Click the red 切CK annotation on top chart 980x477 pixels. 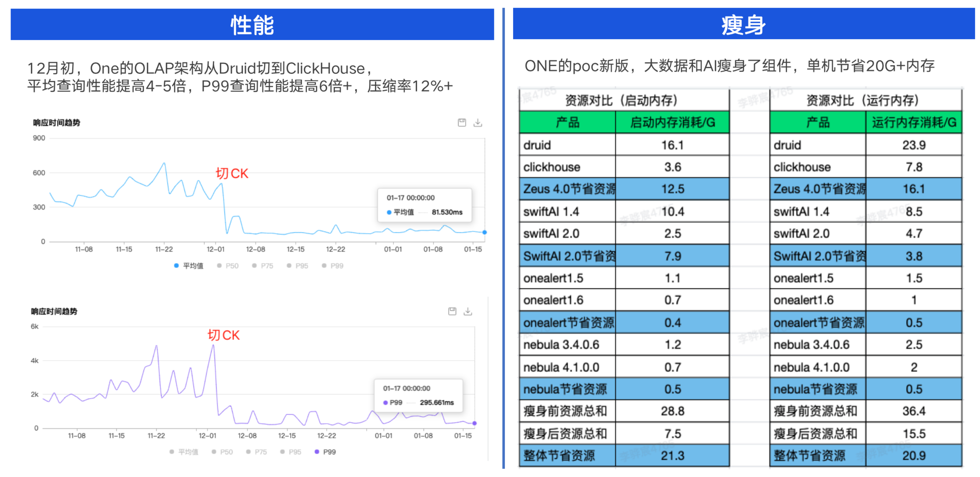pyautogui.click(x=231, y=173)
